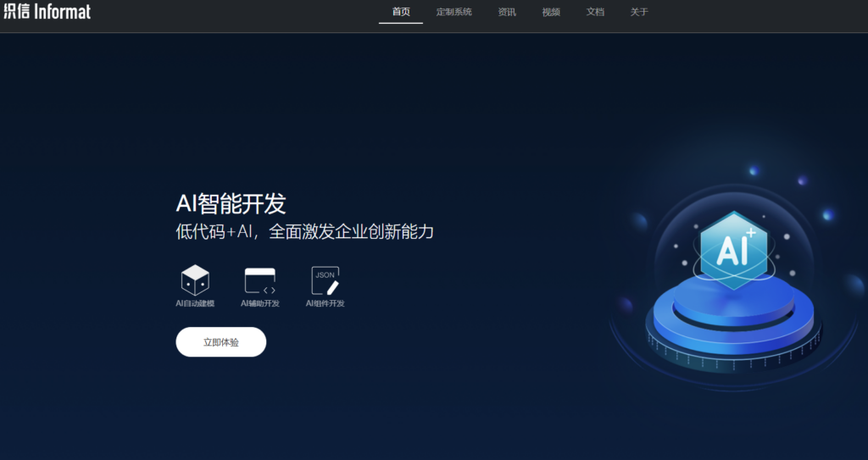868x460 pixels.
Task: Click the 织信 Informat logo
Action: (47, 12)
